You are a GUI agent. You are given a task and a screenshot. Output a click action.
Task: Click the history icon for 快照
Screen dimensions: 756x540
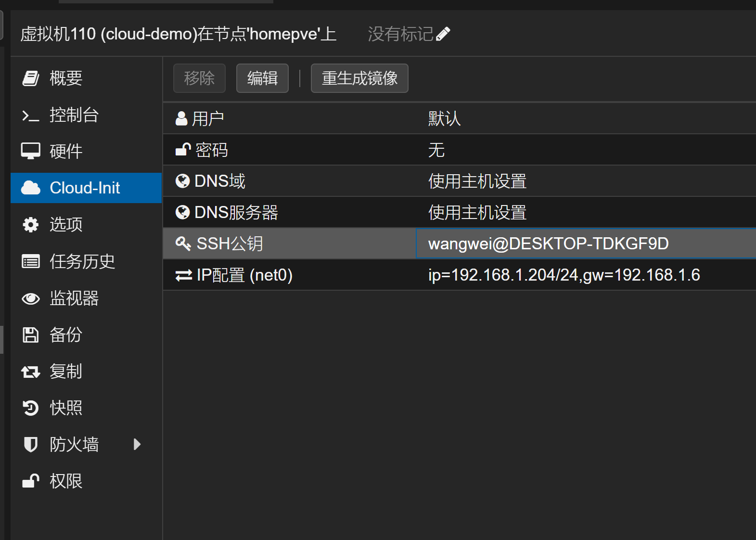point(31,408)
